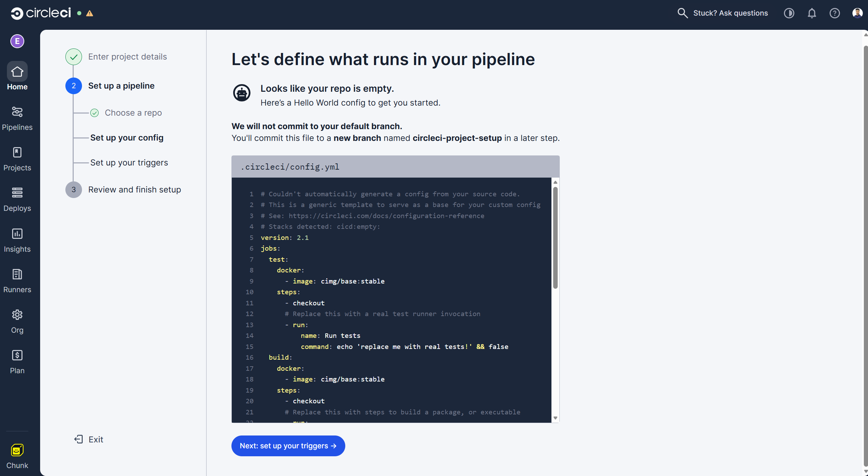The image size is (868, 476).
Task: Select the Choose a repo substep
Action: (133, 113)
